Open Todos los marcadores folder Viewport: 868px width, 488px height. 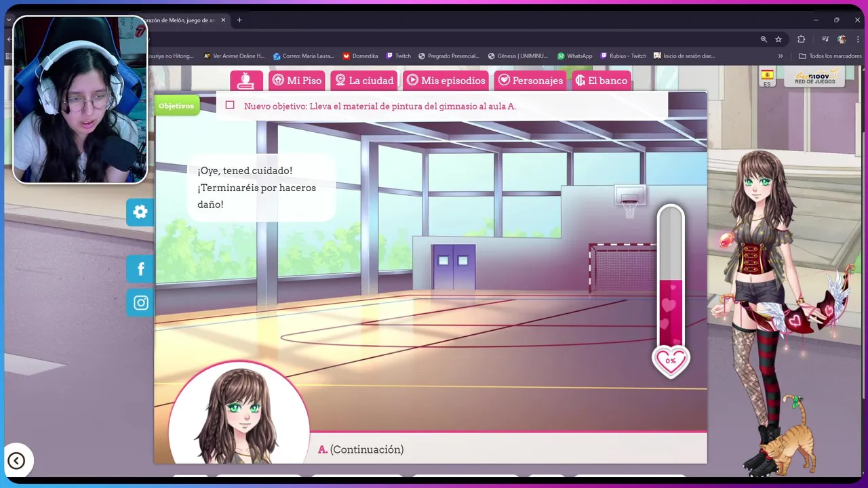[830, 56]
